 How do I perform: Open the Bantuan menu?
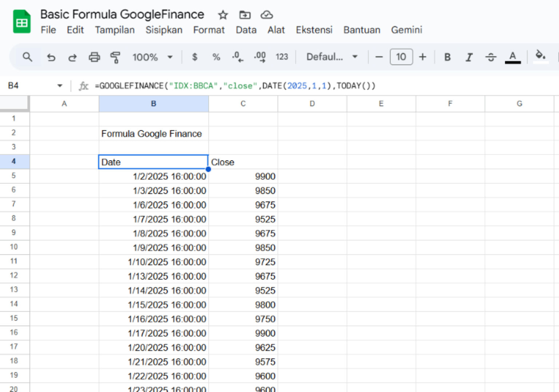[x=362, y=30]
